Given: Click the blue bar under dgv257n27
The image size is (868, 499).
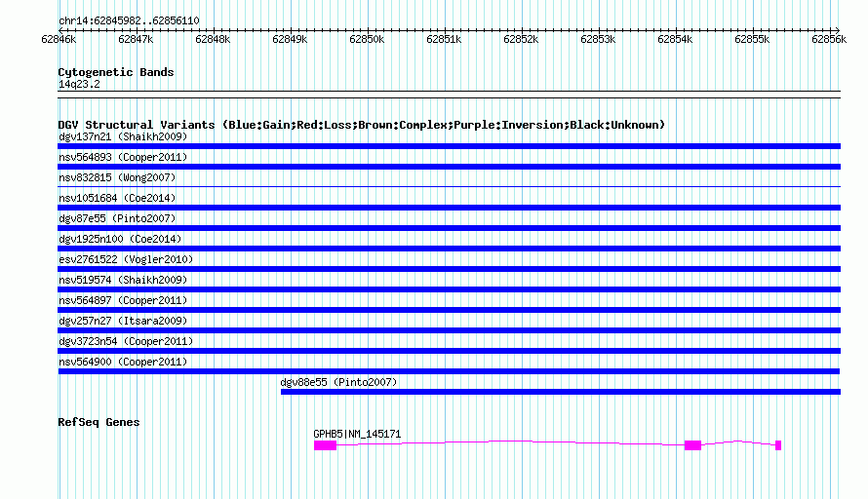Looking at the screenshot, I should point(449,330).
